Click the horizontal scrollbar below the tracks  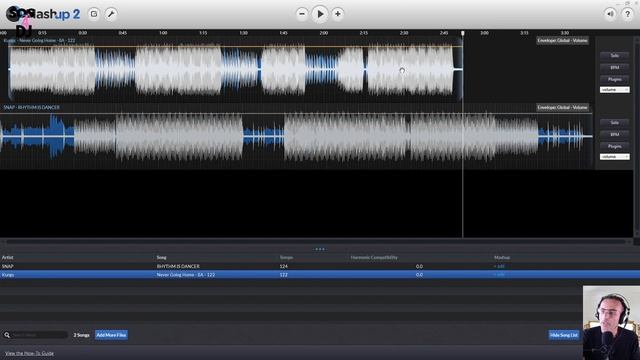click(317, 242)
